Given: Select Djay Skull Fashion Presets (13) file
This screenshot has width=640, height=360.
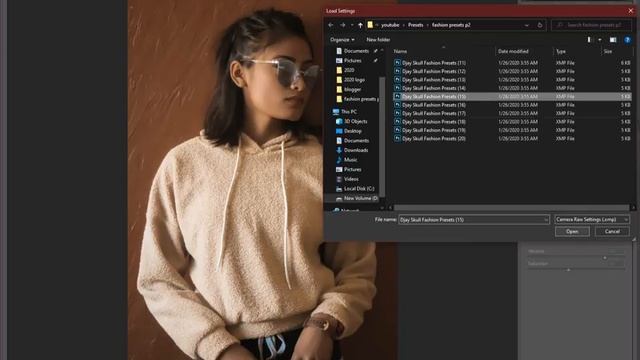Looking at the screenshot, I should click(512, 80).
